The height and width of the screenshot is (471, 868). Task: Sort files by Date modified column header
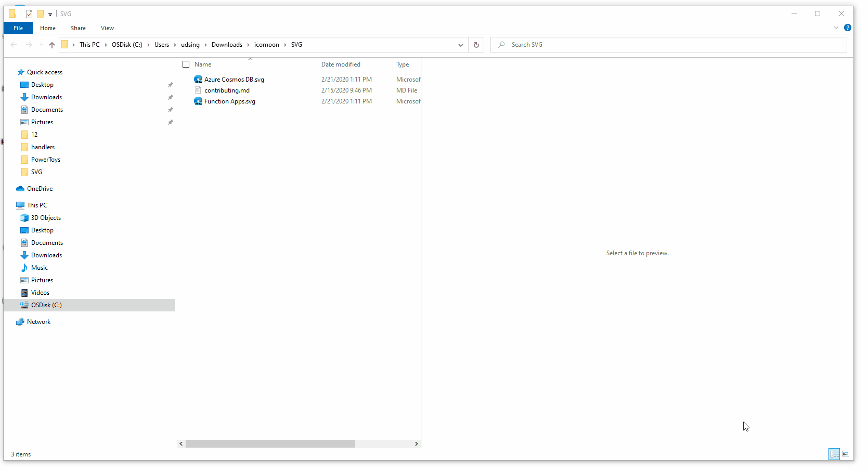341,64
